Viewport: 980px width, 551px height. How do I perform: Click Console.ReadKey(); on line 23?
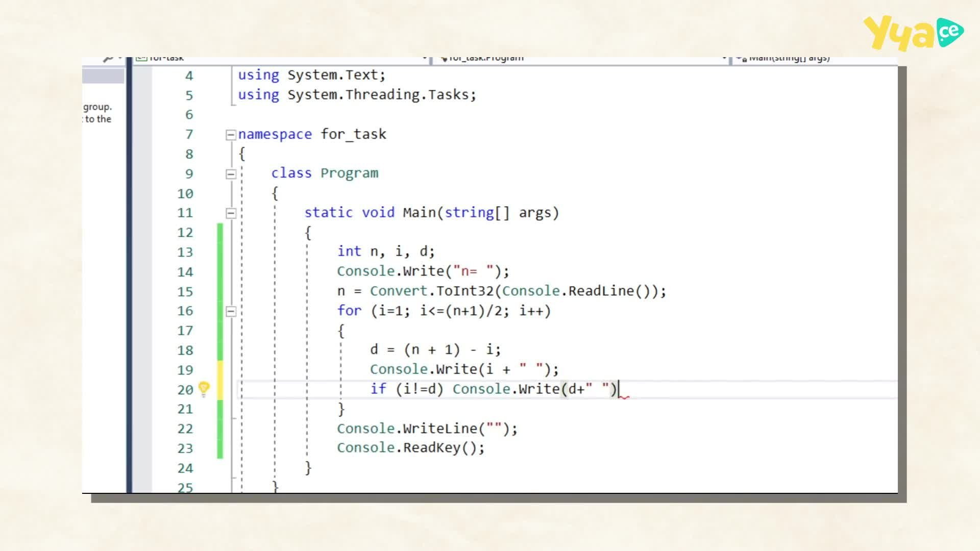[x=411, y=448]
